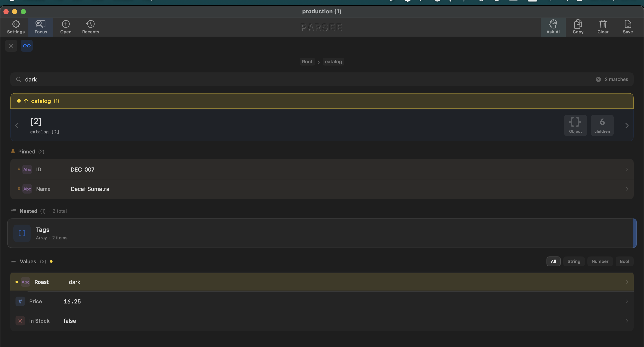Viewport: 644px width, 347px height.
Task: Click the catalog (1) parent header
Action: pos(322,101)
